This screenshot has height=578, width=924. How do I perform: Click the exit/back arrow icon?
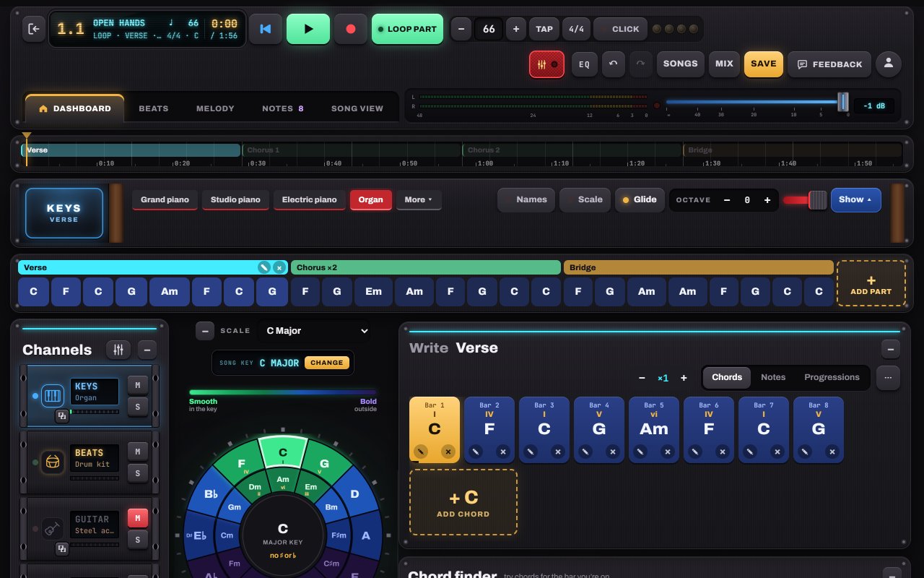[x=34, y=29]
